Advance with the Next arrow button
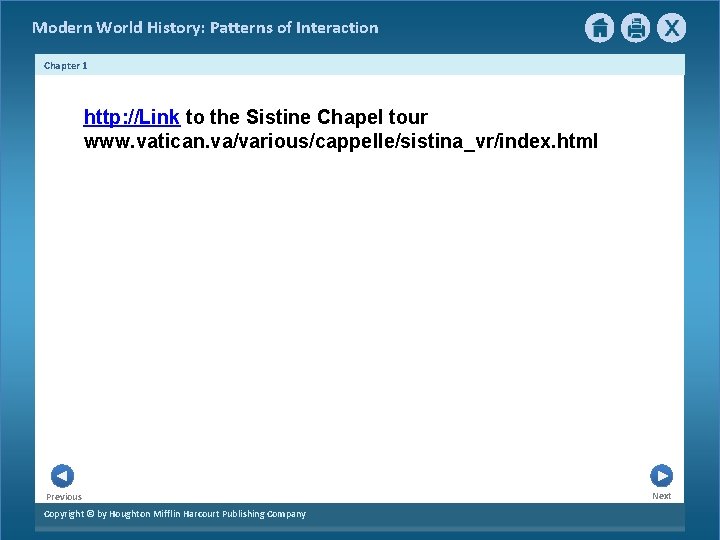This screenshot has height=540, width=720. [662, 476]
